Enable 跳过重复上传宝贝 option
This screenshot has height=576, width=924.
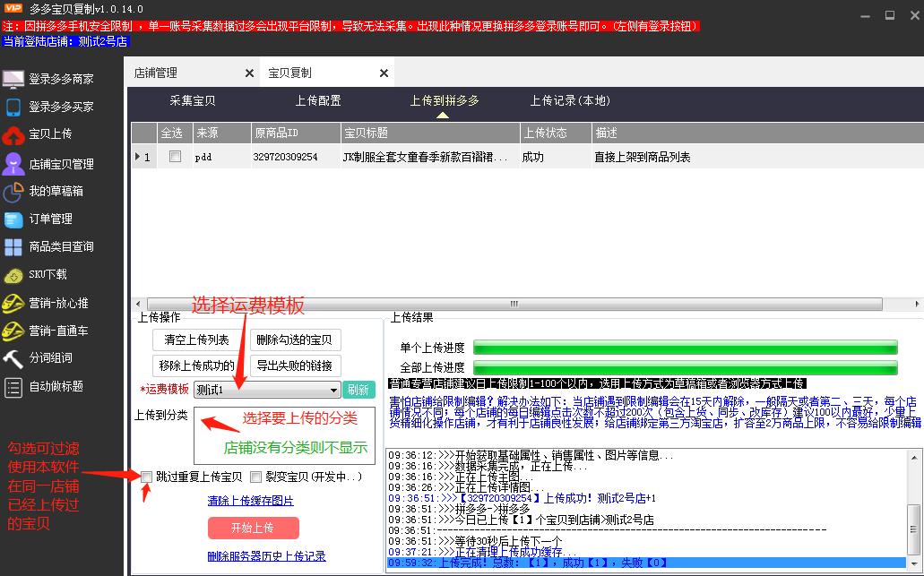[145, 477]
